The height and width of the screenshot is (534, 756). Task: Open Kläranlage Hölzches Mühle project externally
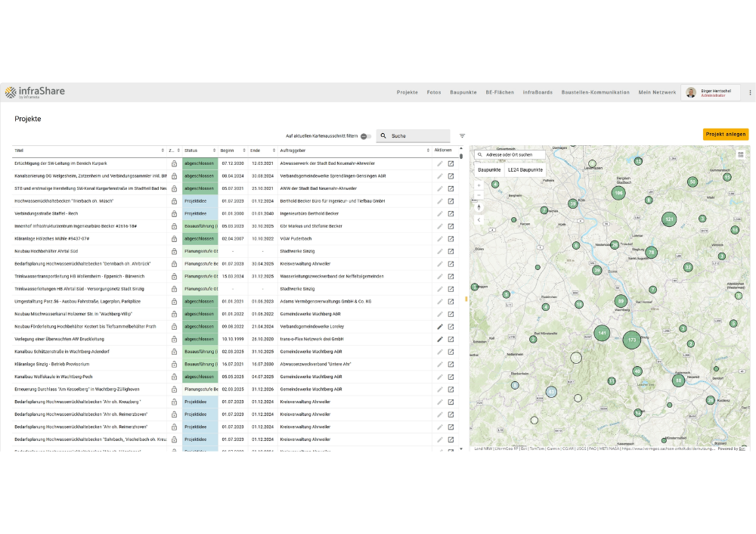(451, 239)
